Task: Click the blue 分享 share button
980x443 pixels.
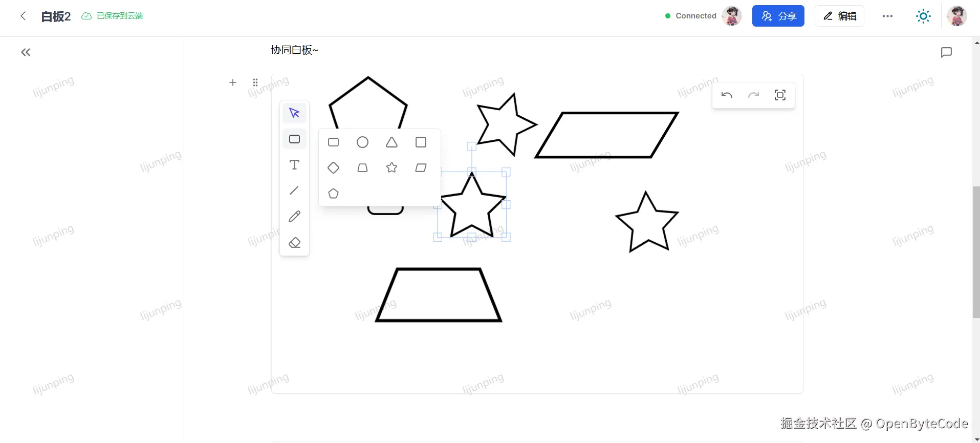Action: click(778, 16)
